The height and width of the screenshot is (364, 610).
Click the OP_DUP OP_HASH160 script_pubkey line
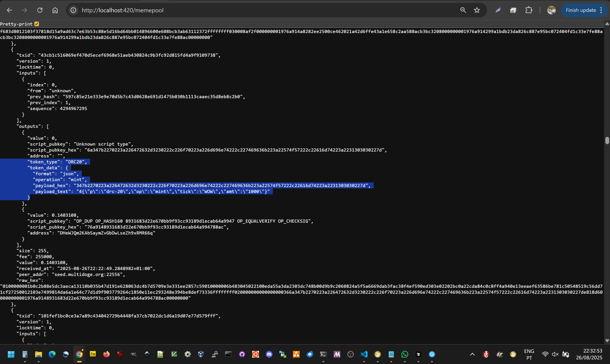pos(171,221)
